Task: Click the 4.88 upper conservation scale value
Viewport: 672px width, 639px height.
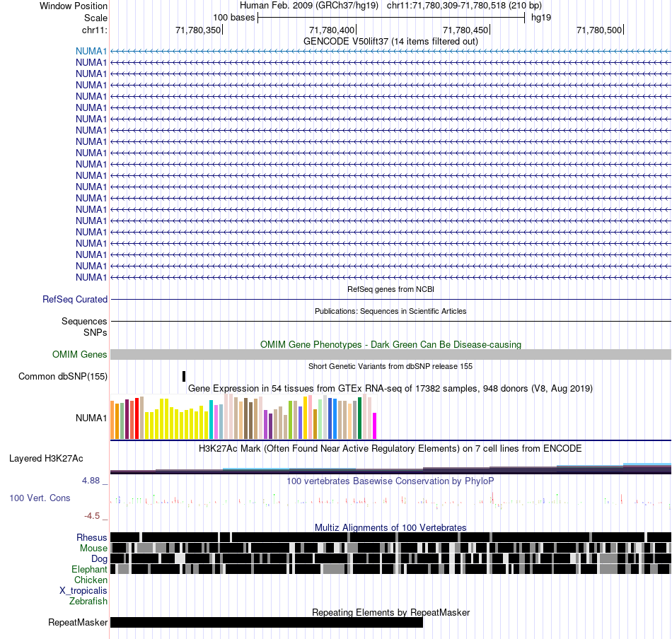Action: coord(91,481)
